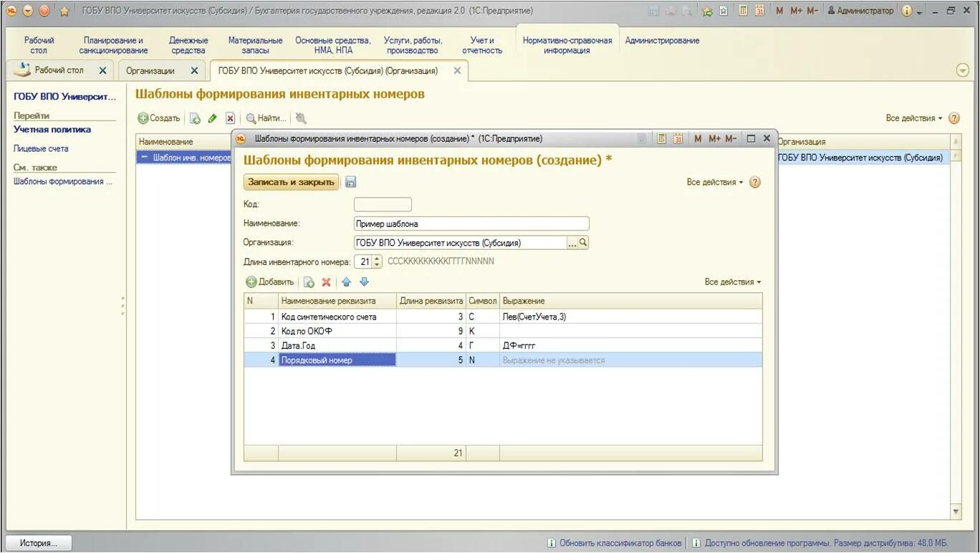Select the Дата.Год row

click(x=503, y=345)
